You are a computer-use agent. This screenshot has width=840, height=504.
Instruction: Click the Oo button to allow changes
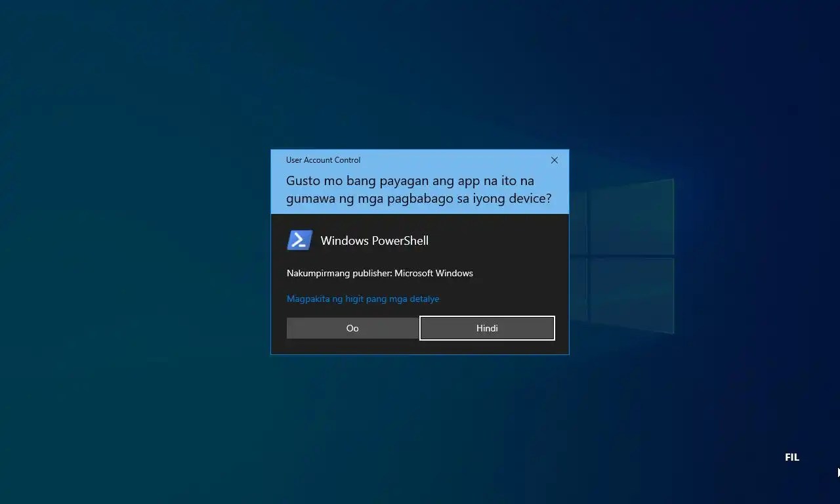(352, 328)
